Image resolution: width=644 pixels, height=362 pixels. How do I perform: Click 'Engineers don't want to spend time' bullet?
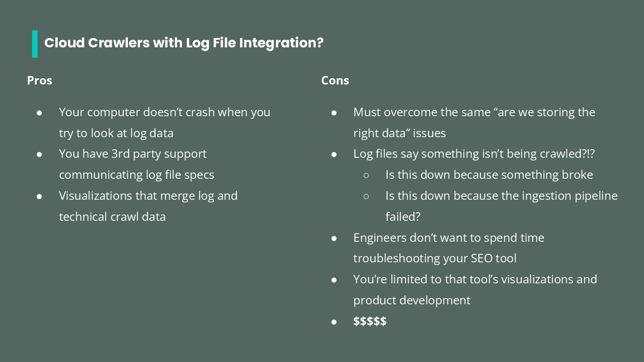[x=449, y=238]
